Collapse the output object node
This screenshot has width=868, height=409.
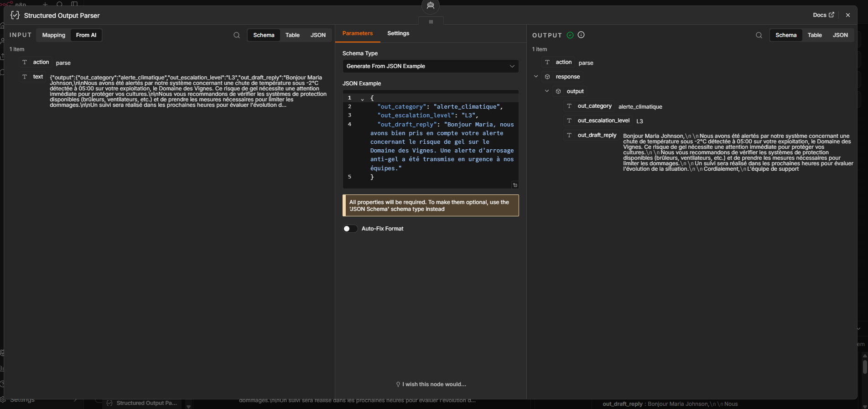[x=547, y=91]
